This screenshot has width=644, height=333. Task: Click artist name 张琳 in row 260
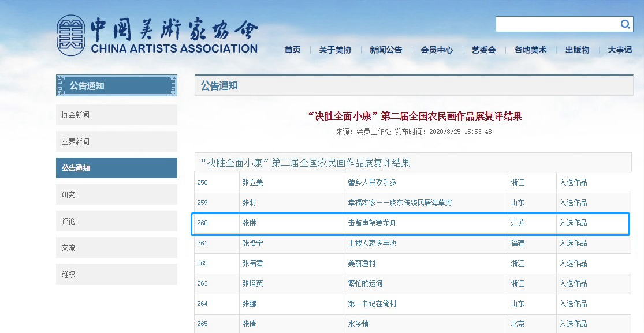click(249, 223)
